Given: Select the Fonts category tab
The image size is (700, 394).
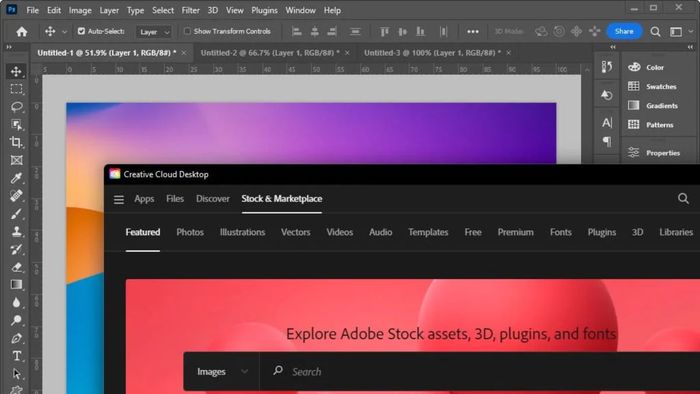Looking at the screenshot, I should pyautogui.click(x=561, y=232).
